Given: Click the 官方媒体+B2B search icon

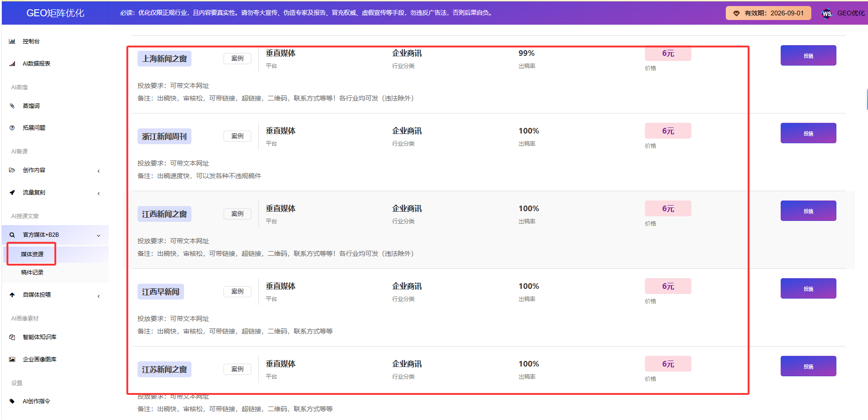Looking at the screenshot, I should (x=12, y=235).
